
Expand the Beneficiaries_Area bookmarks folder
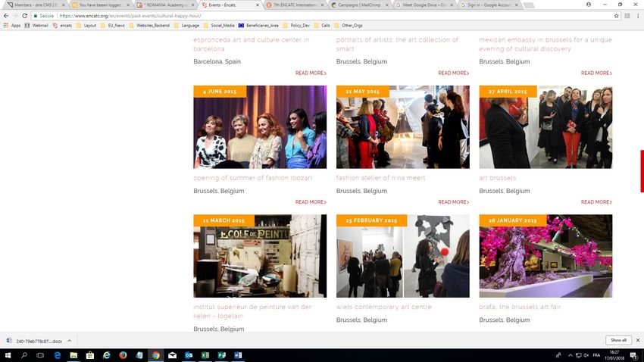(258, 26)
